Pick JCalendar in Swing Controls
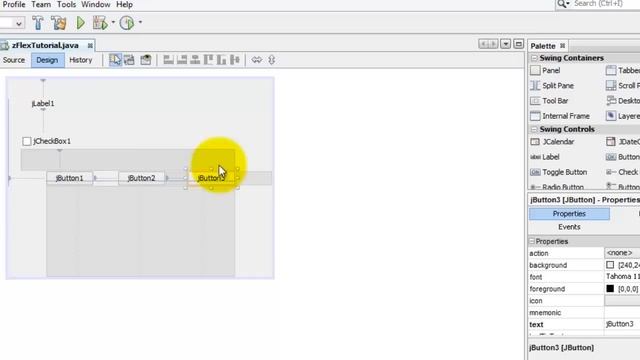Viewport: 640px width, 360px height. pyautogui.click(x=552, y=142)
